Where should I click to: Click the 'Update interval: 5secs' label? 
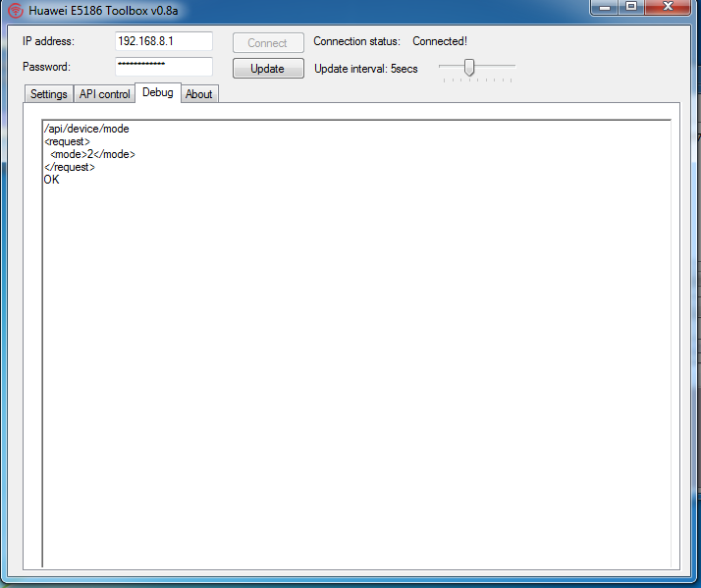click(365, 69)
